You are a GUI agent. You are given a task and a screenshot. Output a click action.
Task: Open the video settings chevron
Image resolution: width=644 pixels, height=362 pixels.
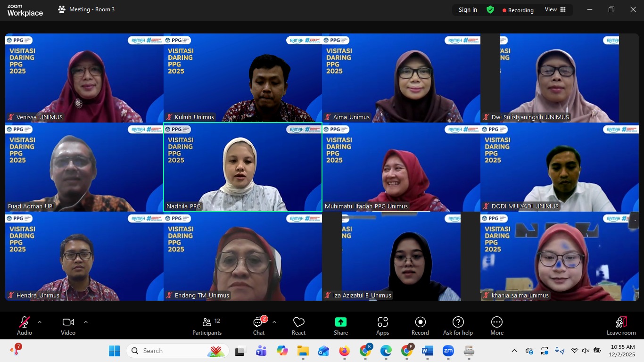(x=86, y=321)
